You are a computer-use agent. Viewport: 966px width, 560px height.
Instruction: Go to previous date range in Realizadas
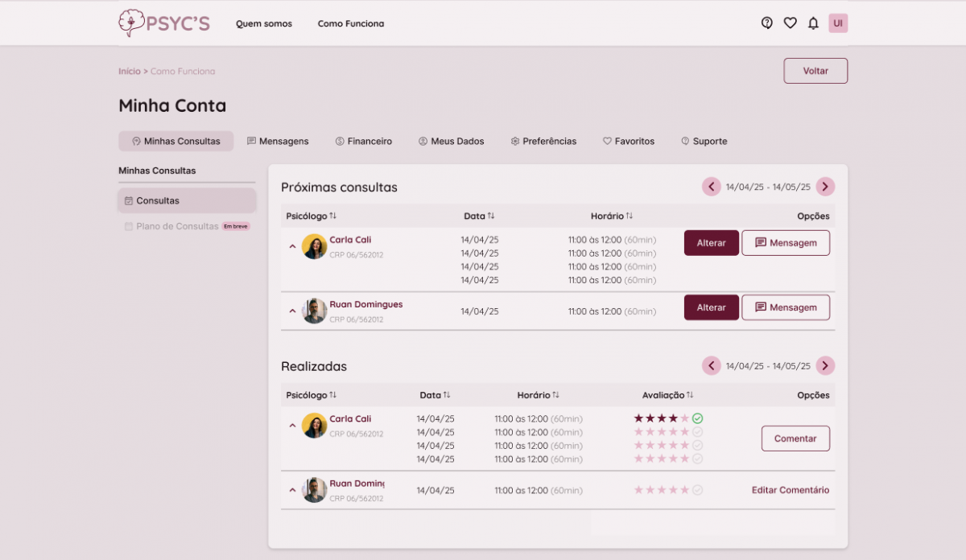711,366
